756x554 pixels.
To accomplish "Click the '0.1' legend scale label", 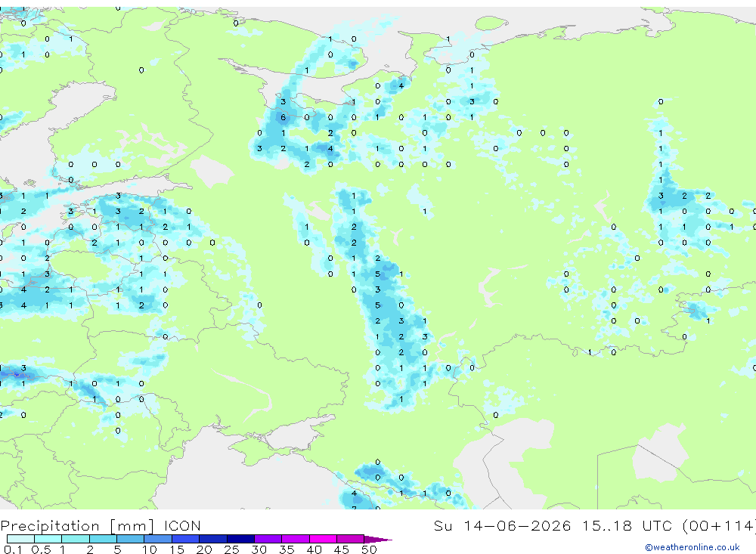I will pyautogui.click(x=13, y=549).
